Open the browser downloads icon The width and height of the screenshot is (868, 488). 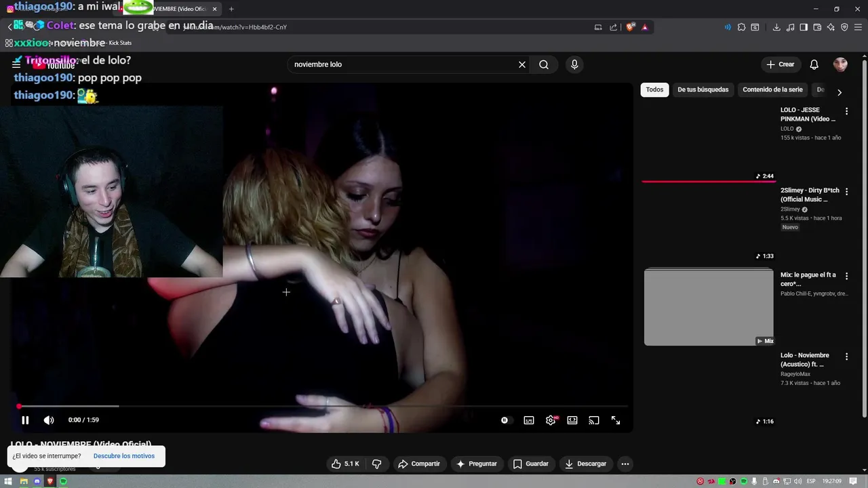coord(776,27)
